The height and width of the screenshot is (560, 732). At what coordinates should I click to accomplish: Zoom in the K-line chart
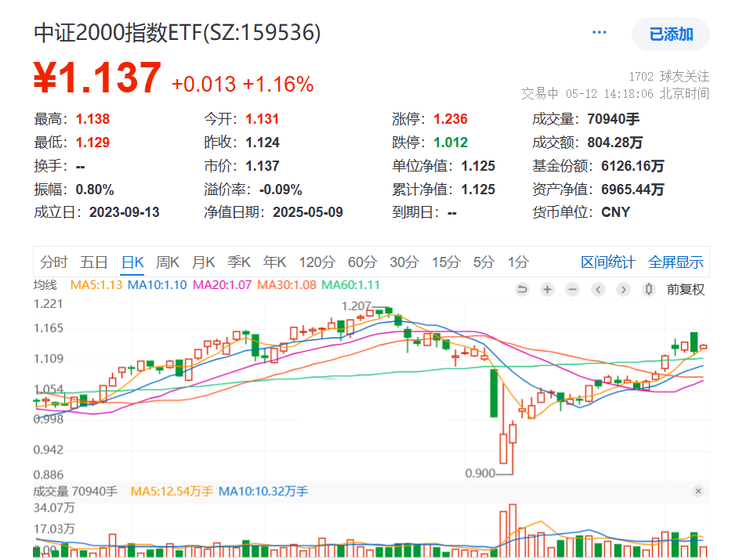click(547, 290)
